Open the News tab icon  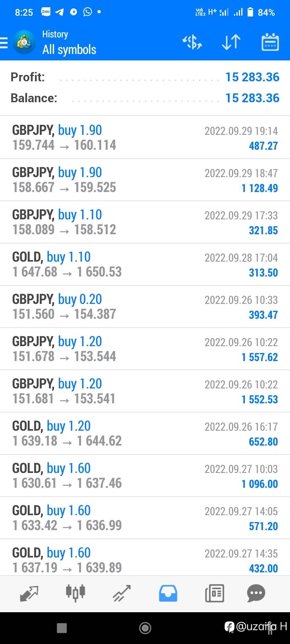point(214,593)
